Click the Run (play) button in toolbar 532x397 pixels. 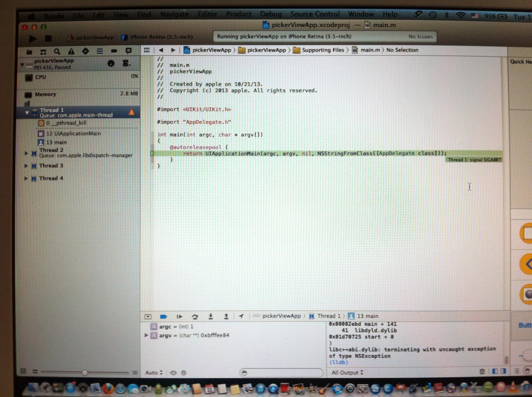pos(32,39)
